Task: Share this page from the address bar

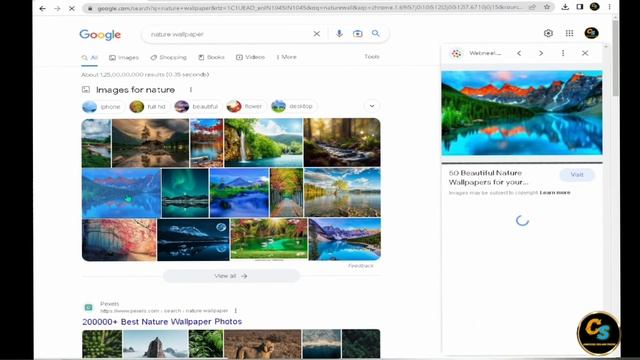Action: 533,7
